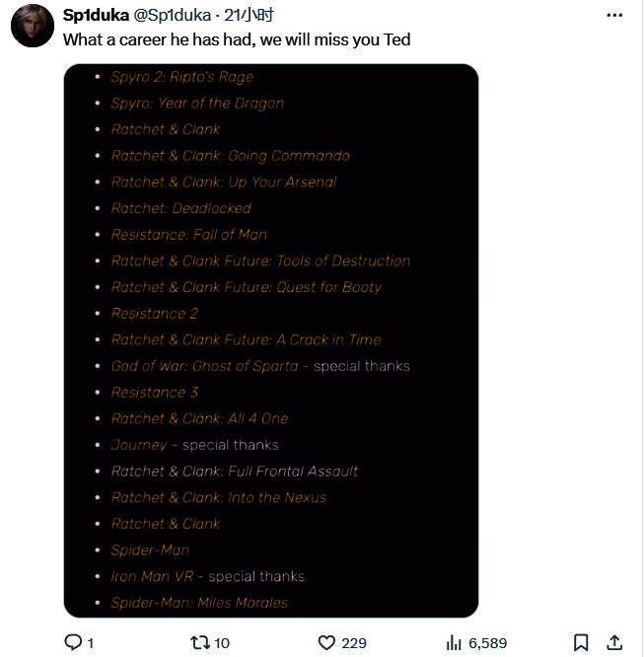Click the 6,589 views count
Image resolution: width=644 pixels, height=657 pixels.
click(487, 643)
